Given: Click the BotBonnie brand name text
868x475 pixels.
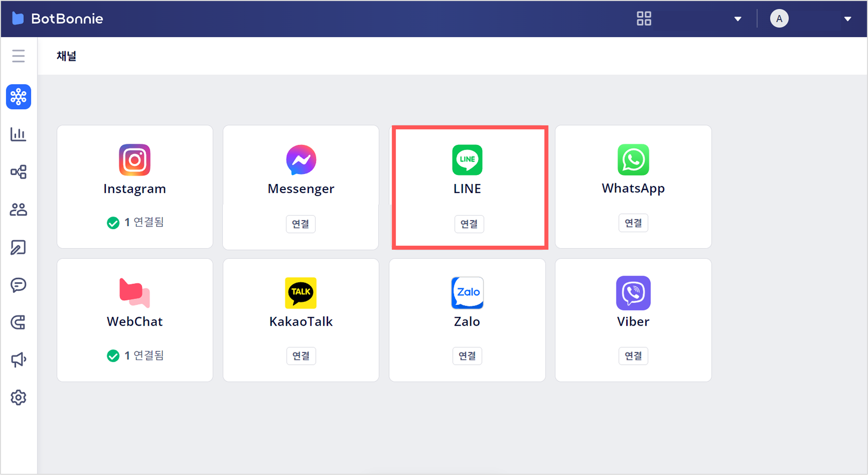Looking at the screenshot, I should click(x=67, y=19).
